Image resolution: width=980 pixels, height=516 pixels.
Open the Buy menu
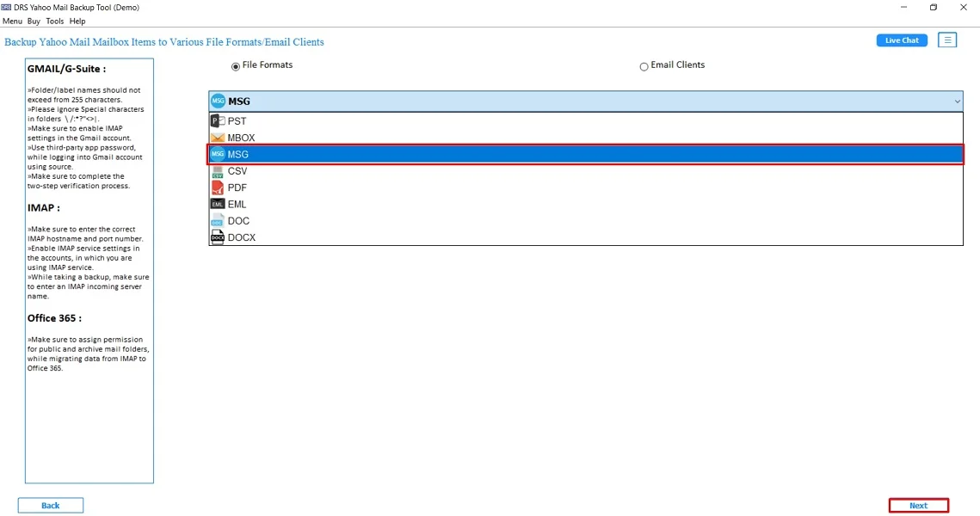coord(34,21)
